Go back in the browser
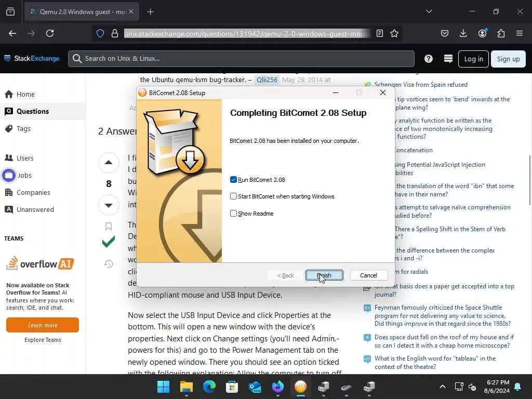Screen dimensions: 532x399 [12, 33]
